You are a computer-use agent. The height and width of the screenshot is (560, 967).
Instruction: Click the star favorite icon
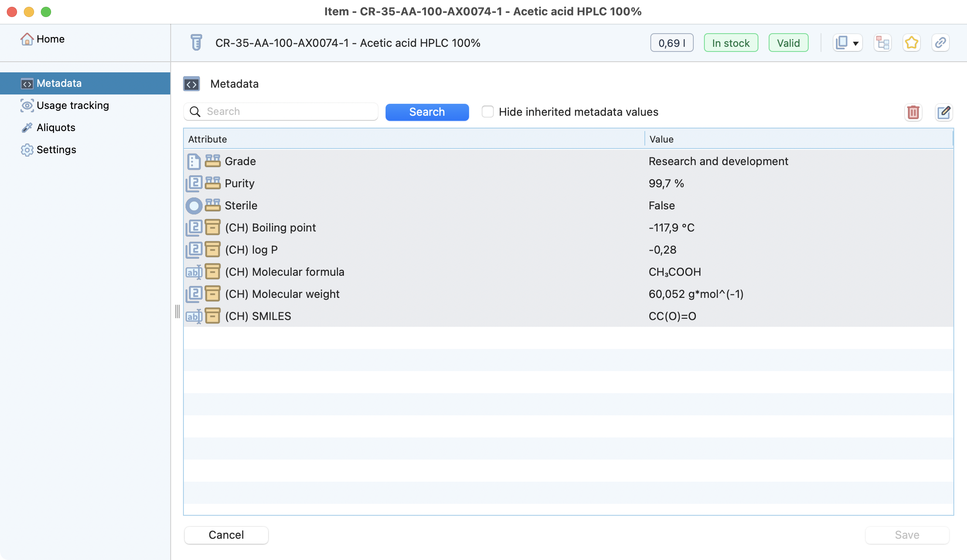tap(911, 43)
